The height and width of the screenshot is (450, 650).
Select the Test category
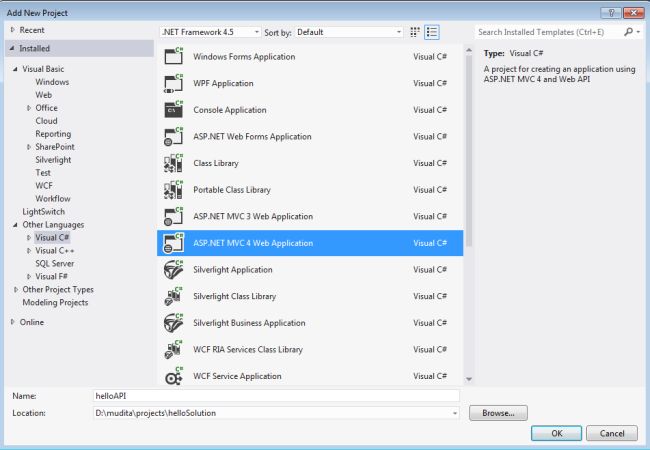43,172
